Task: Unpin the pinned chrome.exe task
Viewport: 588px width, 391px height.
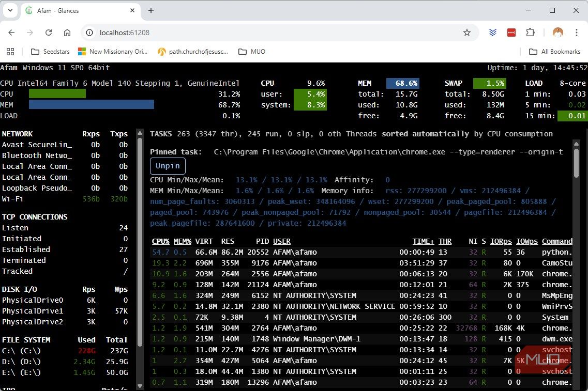Action: [168, 166]
